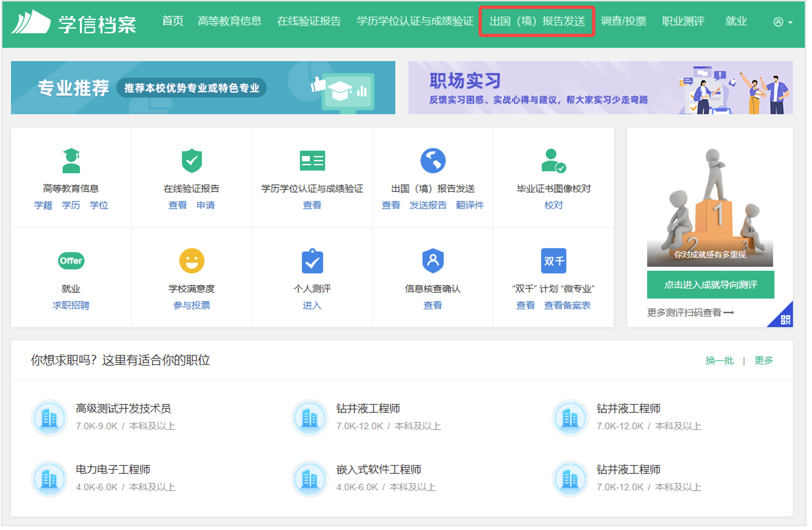
Task: Open the 高级测试开发技术员 job listing
Action: [123, 409]
